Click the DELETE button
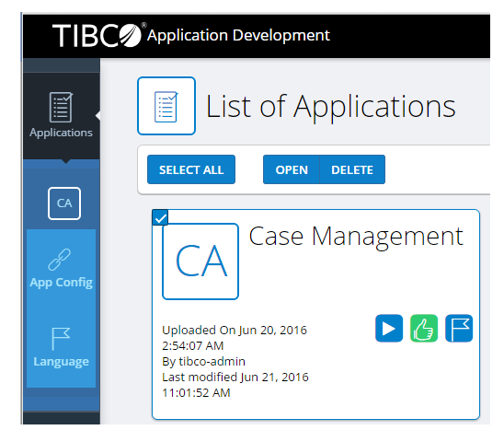504x430 pixels. click(352, 169)
